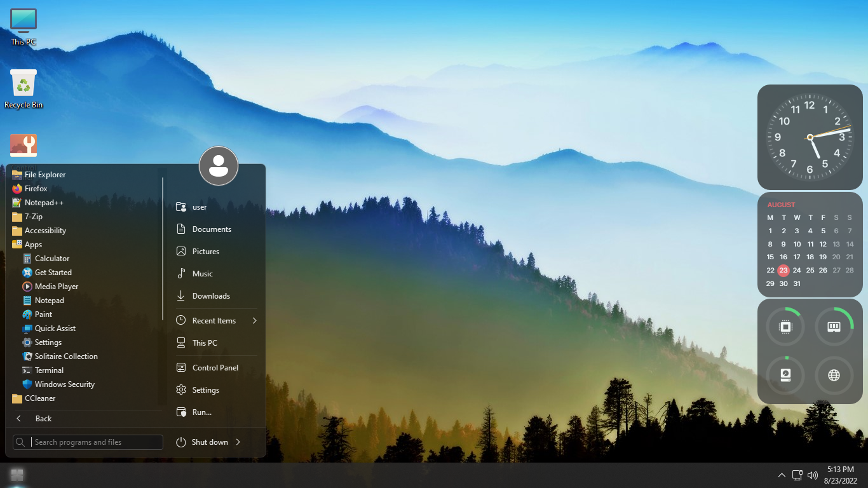868x488 pixels.
Task: Open the taskbar clock and date
Action: point(841,475)
